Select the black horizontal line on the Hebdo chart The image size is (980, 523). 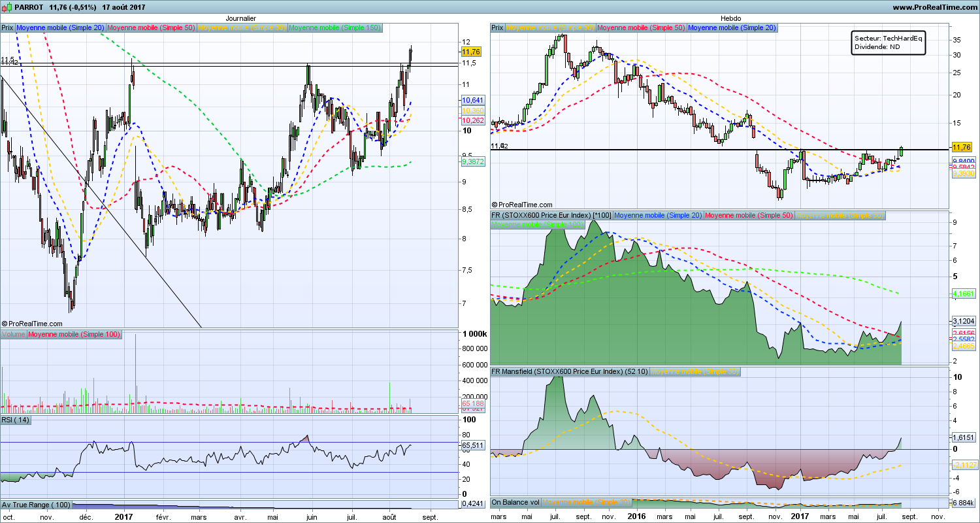tap(719, 150)
